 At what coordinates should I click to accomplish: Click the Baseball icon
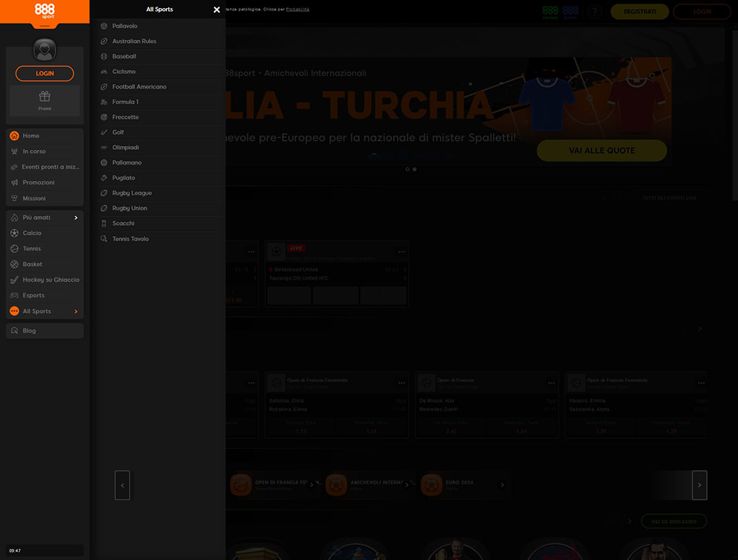(104, 56)
